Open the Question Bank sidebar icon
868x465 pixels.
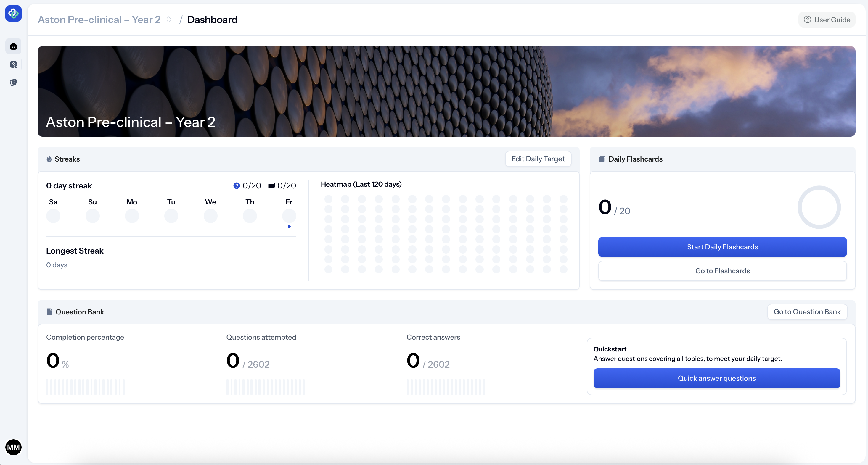(13, 64)
